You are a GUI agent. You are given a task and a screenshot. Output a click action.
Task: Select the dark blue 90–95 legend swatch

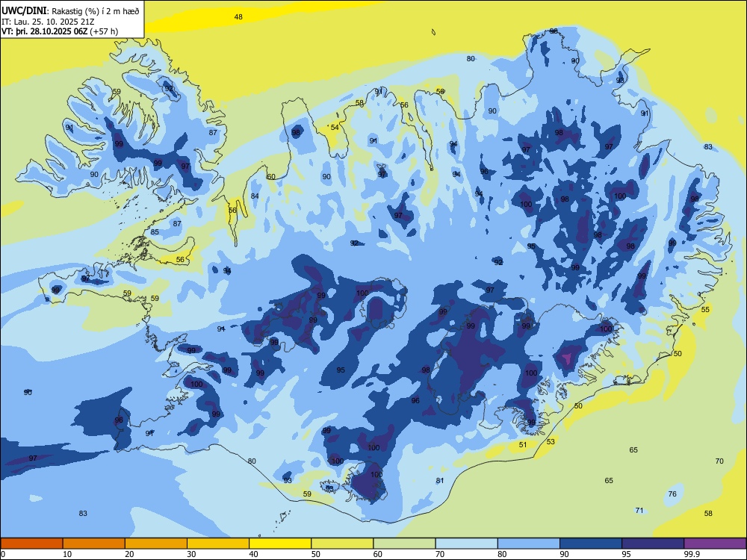pyautogui.click(x=591, y=544)
